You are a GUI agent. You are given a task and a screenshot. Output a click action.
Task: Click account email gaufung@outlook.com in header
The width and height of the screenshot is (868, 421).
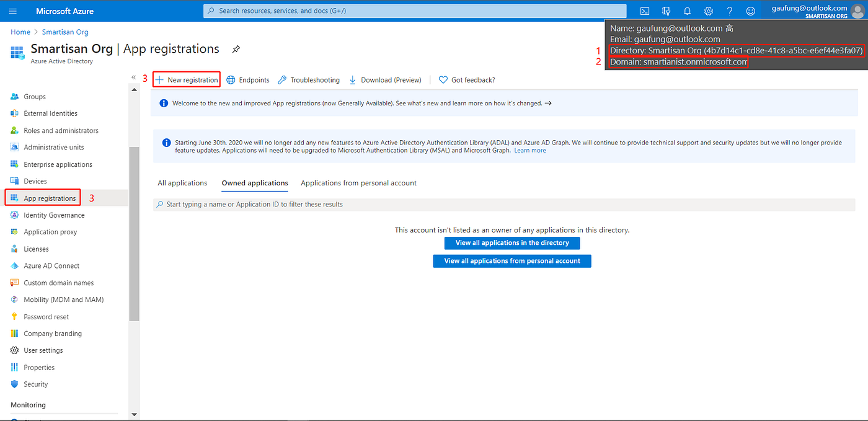(x=809, y=8)
